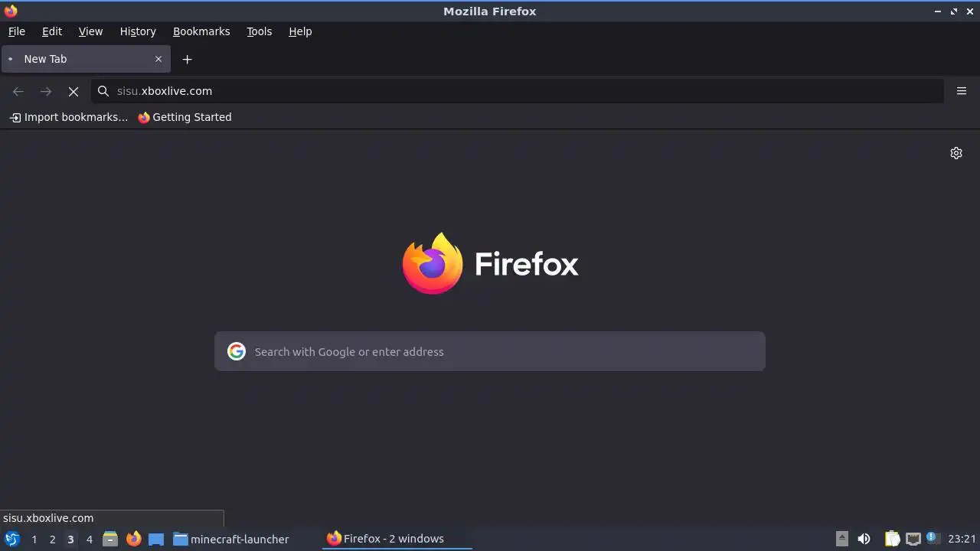Screen dimensions: 980x551
Task: Switch to workspace 3
Action: [x=70, y=540]
